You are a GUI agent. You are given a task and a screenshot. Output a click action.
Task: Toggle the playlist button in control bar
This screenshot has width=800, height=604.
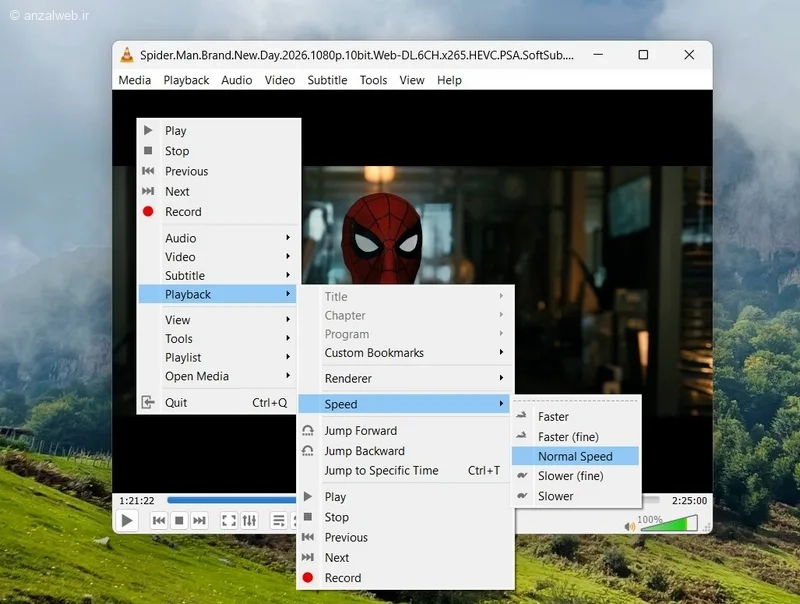point(279,520)
